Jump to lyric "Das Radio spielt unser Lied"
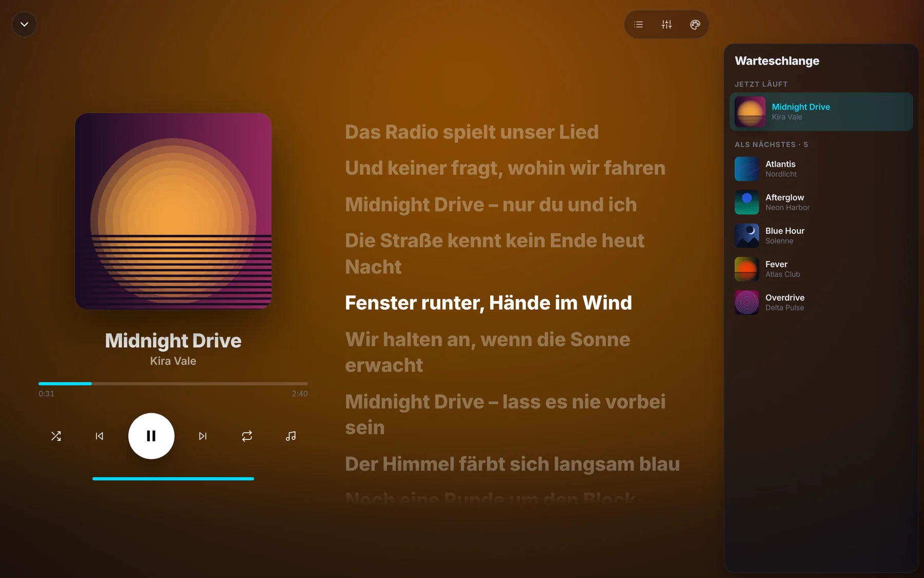Image resolution: width=924 pixels, height=578 pixels. 472,132
